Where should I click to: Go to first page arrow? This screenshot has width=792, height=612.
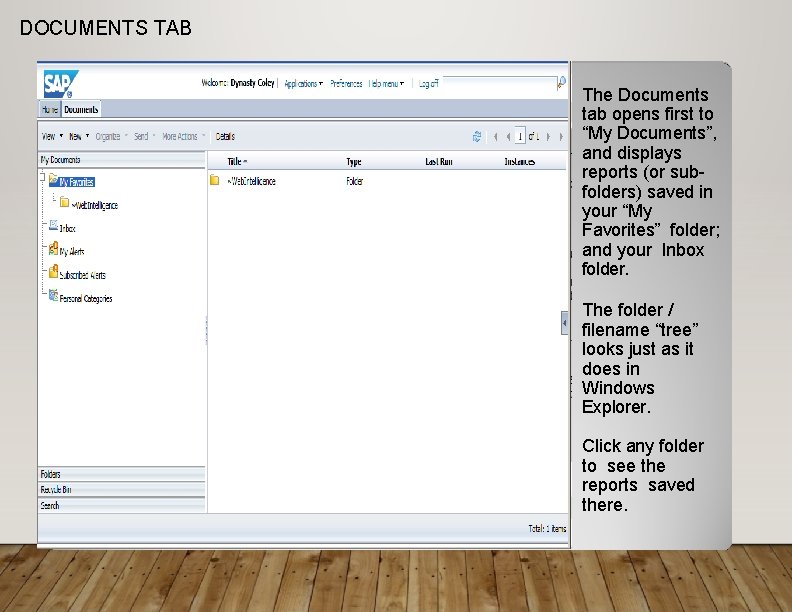(496, 136)
